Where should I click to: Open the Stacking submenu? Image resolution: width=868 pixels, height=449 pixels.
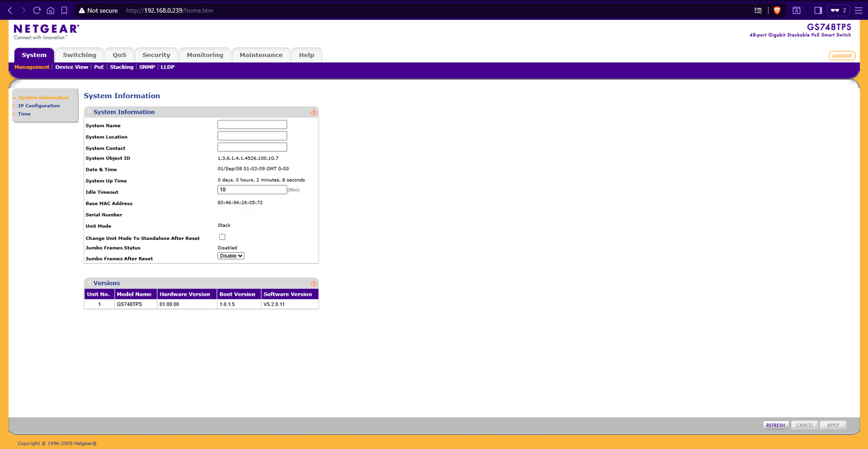(x=122, y=67)
